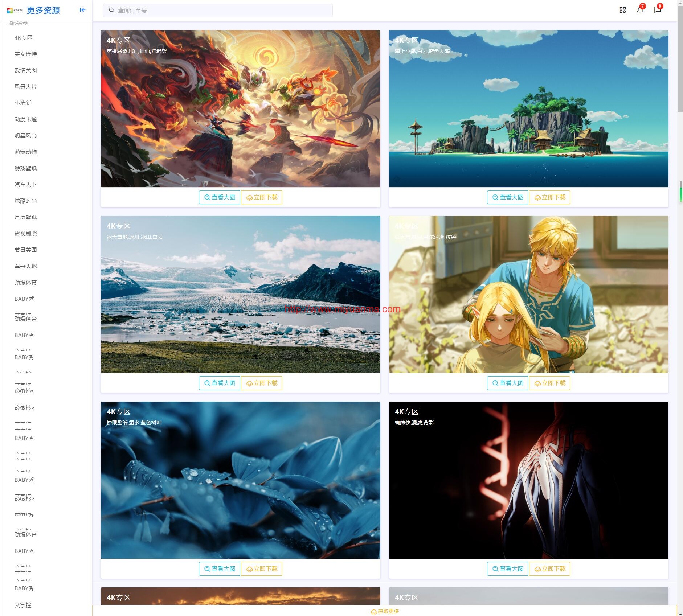View large image of island wallpaper
The width and height of the screenshot is (683, 616).
click(x=508, y=197)
